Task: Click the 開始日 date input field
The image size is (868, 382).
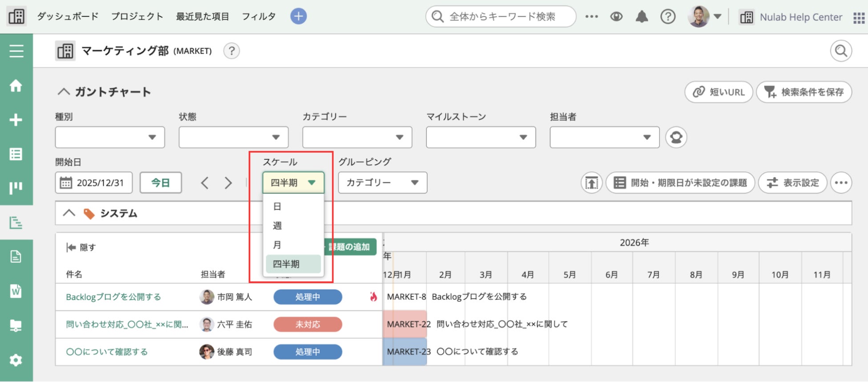Action: coord(94,183)
